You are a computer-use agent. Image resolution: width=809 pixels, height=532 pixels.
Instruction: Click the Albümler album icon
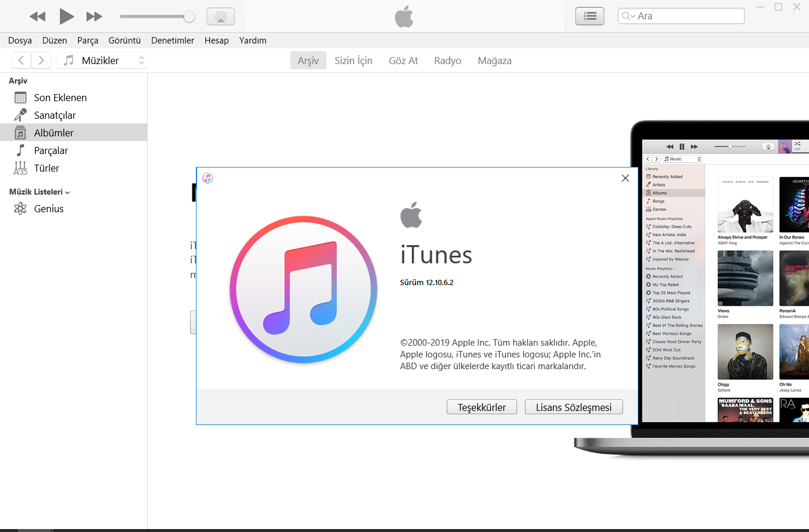21,133
